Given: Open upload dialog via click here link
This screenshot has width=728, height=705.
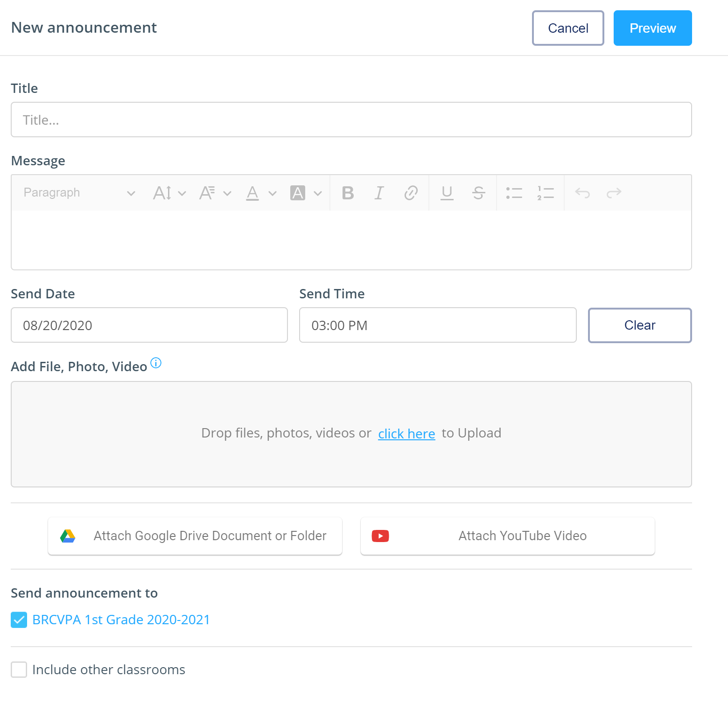Looking at the screenshot, I should [x=406, y=434].
